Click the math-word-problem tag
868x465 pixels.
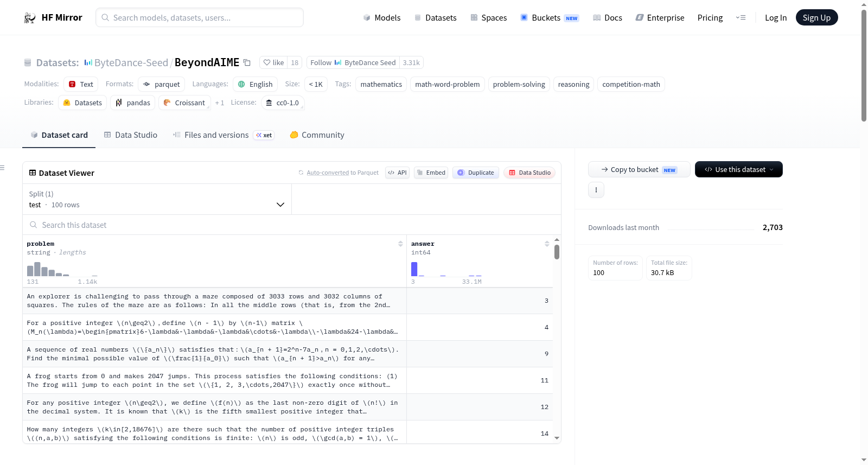448,84
